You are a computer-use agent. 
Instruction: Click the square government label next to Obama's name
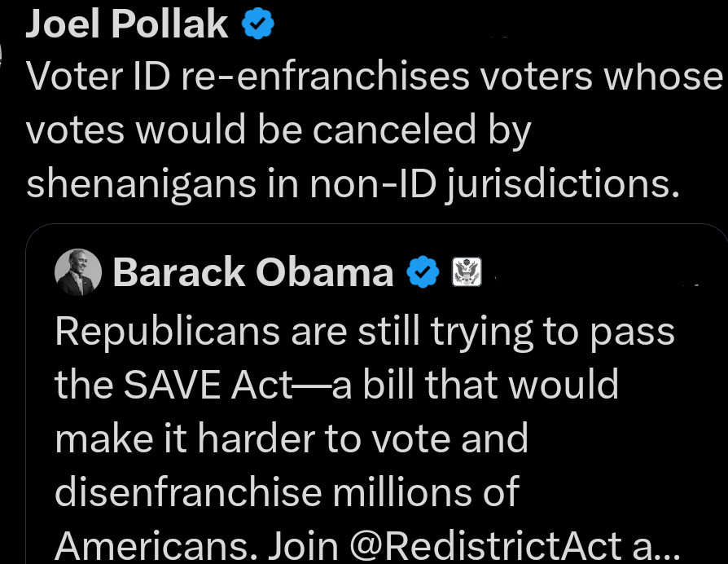coord(467,272)
